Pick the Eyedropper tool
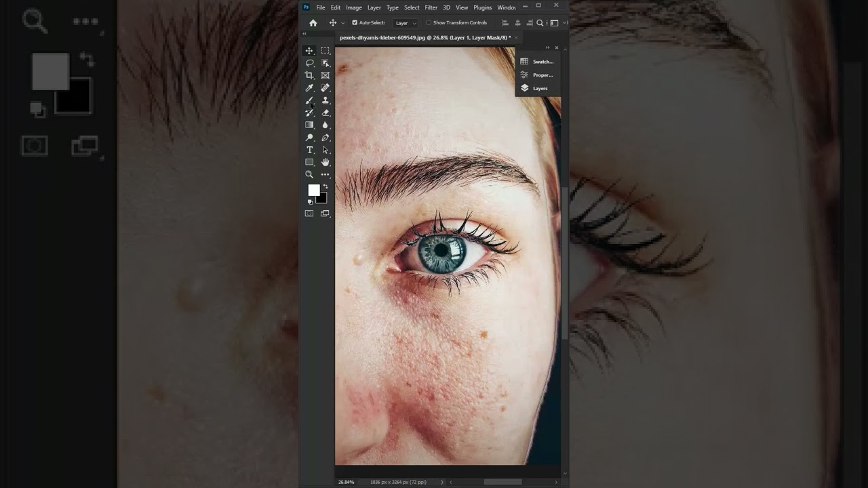The width and height of the screenshot is (868, 488). tap(309, 88)
